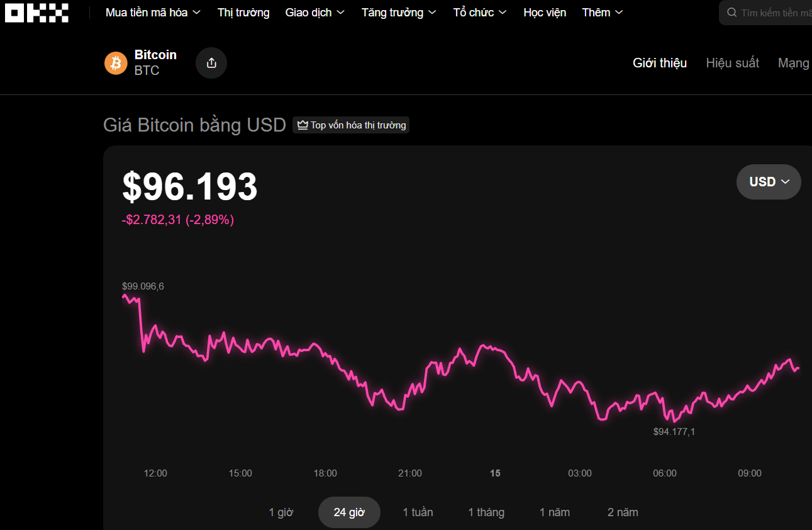Screen dimensions: 812x530
Task: Click the crown icon next to market cap label
Action: click(302, 125)
